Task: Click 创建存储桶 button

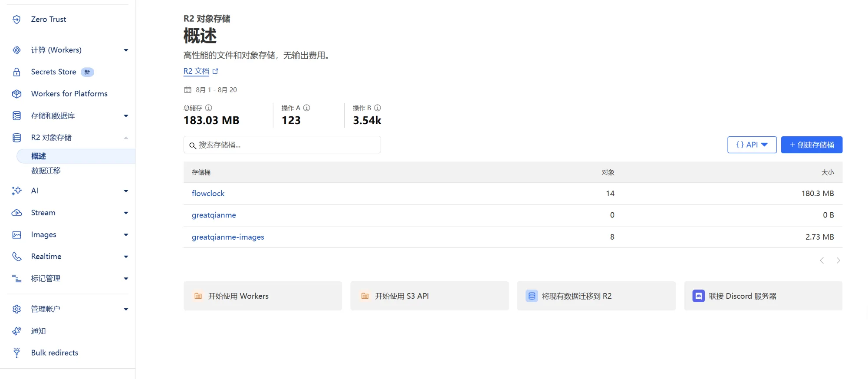Action: point(812,145)
